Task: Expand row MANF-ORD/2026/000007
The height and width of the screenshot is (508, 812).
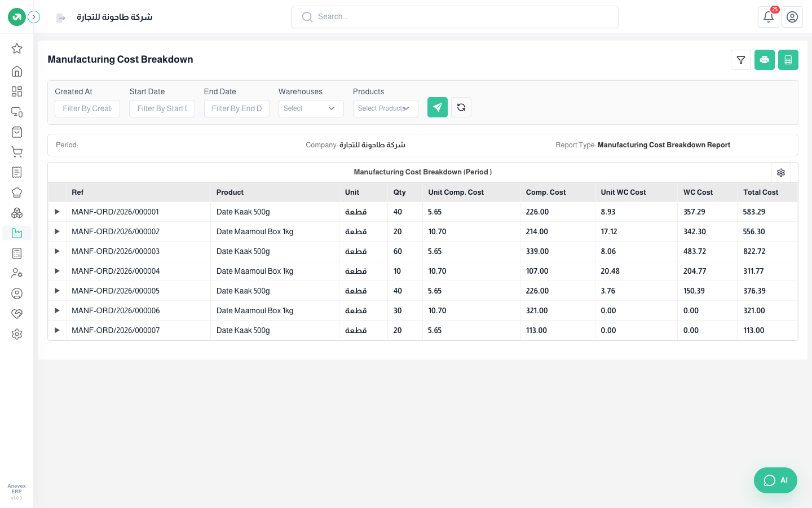Action: tap(57, 330)
